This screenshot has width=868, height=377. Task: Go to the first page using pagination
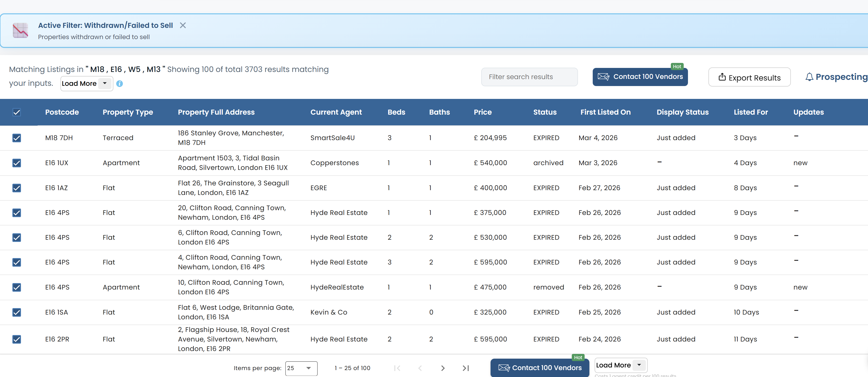click(397, 368)
